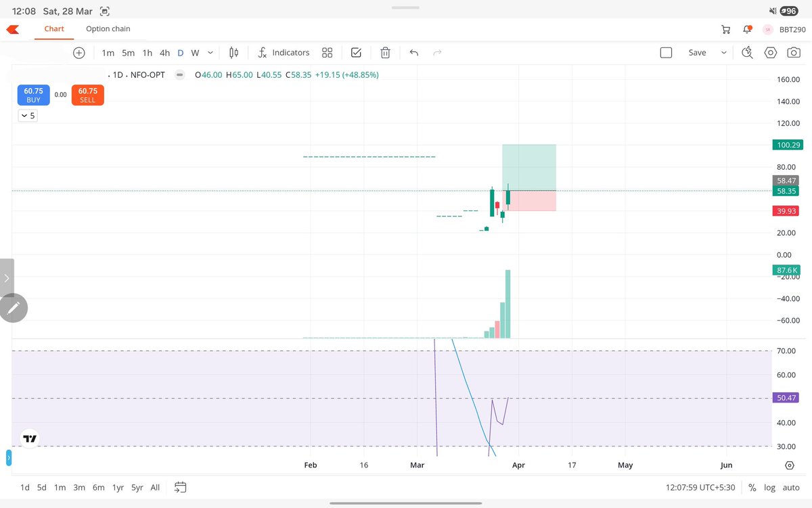This screenshot has height=508, width=812.
Task: Add a symbol with the plus circle icon
Action: [79, 53]
